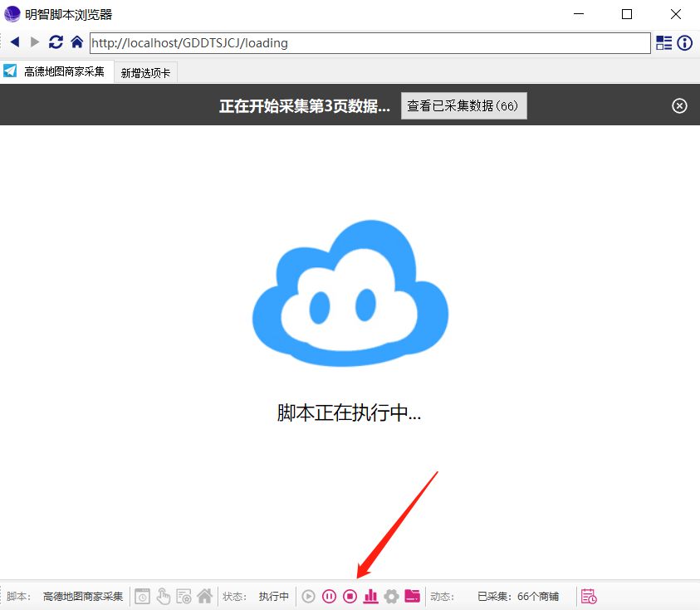This screenshot has height=610, width=700.
Task: Open script settings gear icon
Action: [x=391, y=597]
